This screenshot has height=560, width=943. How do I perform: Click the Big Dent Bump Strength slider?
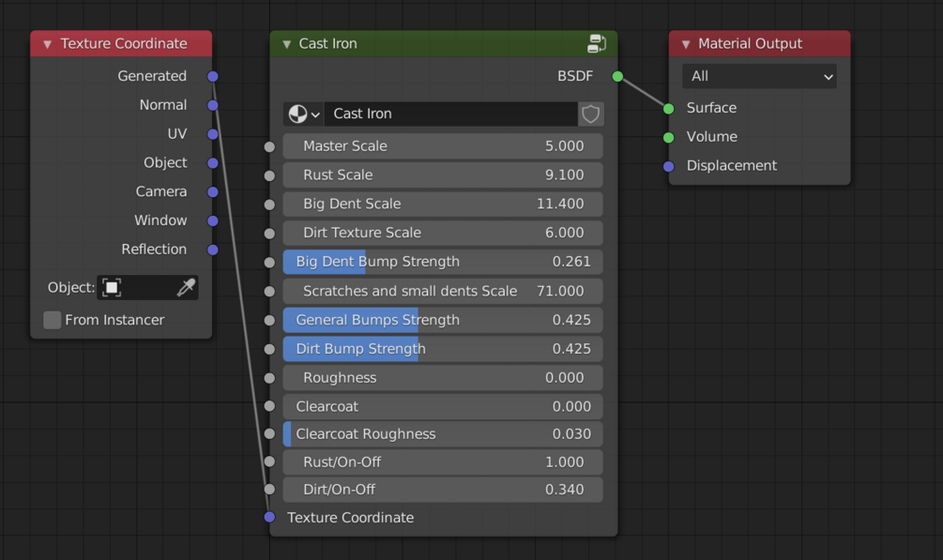coord(443,262)
